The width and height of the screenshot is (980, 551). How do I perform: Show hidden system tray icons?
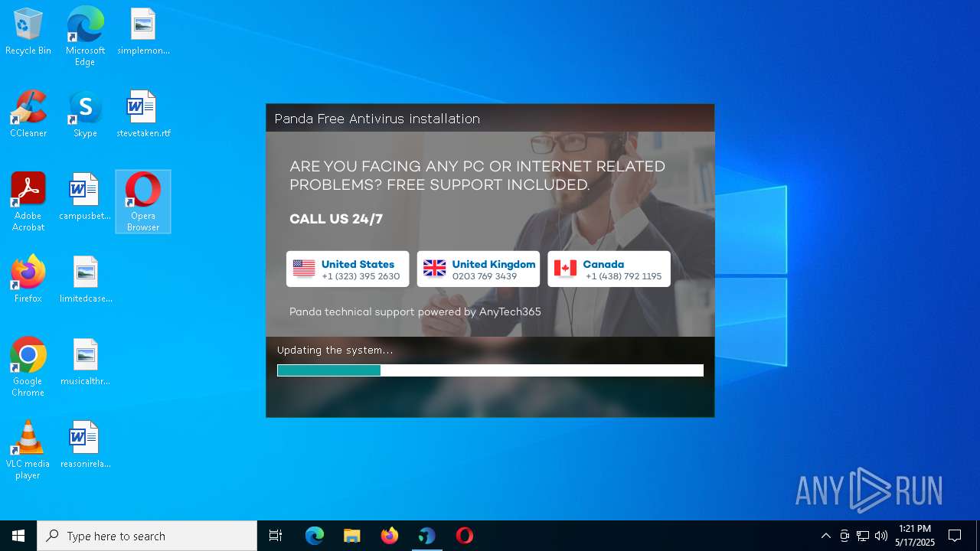point(825,536)
